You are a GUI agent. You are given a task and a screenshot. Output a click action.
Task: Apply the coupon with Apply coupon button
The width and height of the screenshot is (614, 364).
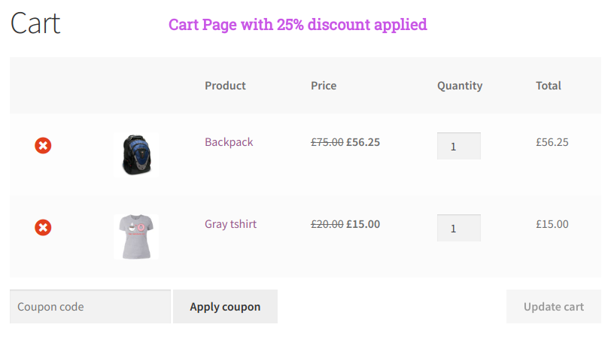coord(225,306)
